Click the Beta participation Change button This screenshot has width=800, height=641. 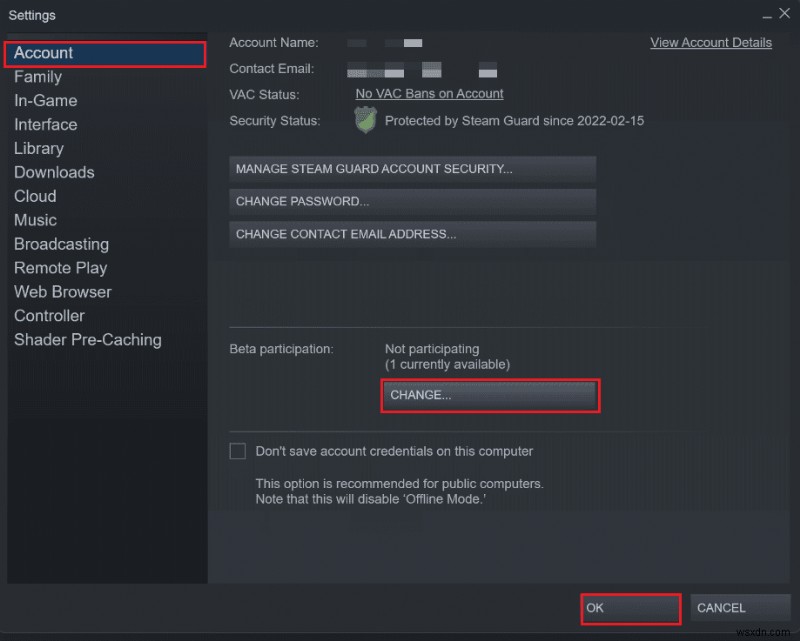pos(490,395)
